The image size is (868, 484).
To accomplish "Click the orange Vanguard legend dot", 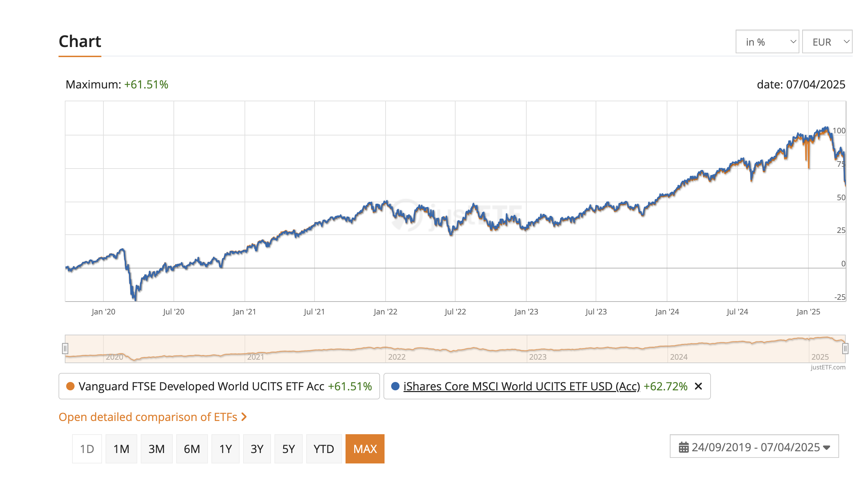I will coord(70,386).
